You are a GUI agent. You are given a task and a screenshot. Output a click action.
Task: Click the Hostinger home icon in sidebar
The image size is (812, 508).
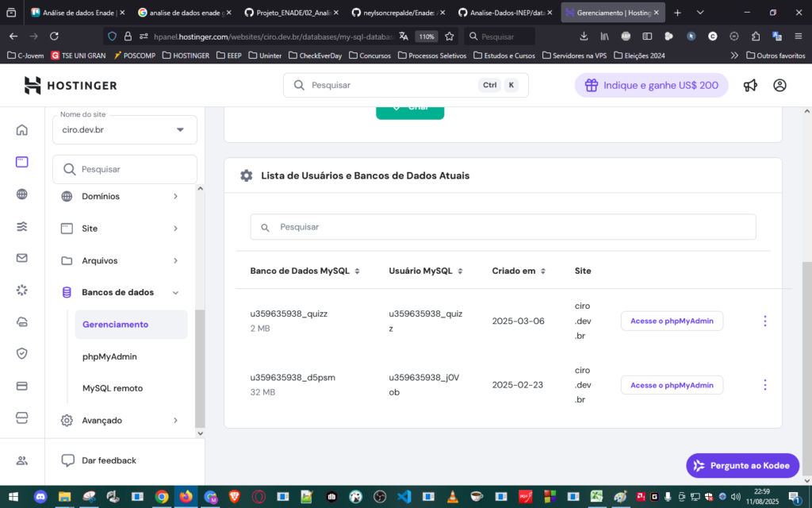click(22, 130)
